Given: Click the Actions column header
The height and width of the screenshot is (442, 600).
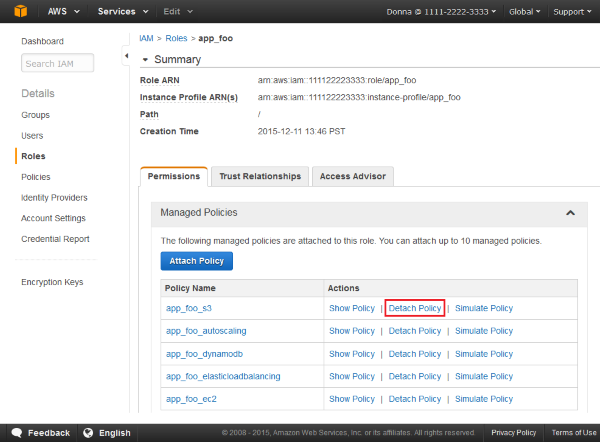Looking at the screenshot, I should point(343,288).
